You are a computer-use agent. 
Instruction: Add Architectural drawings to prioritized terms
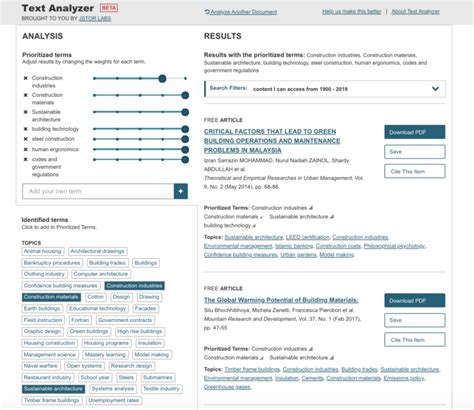coord(97,251)
